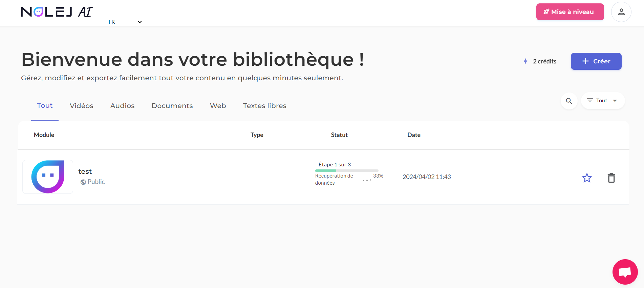Click the 2 crédits label
Viewport: 644px width, 288px height.
544,61
